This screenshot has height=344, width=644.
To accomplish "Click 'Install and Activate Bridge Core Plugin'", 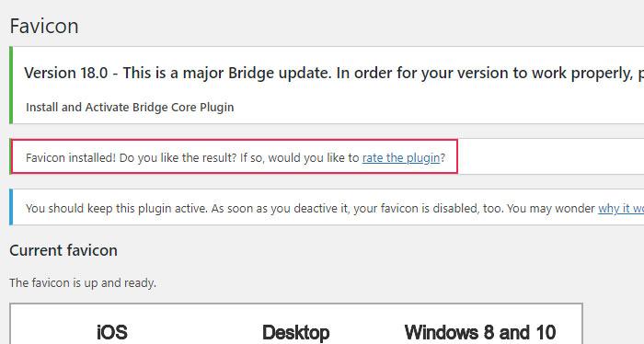I will [130, 107].
